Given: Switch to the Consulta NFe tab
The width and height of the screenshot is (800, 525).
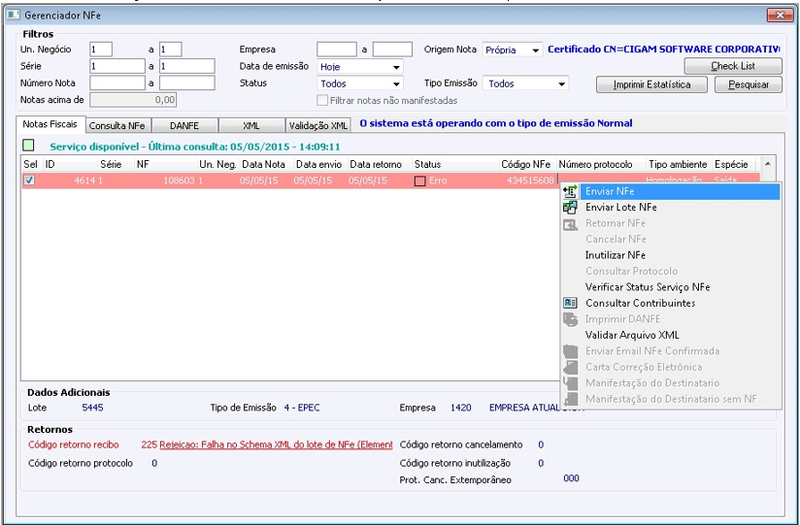Looking at the screenshot, I should pyautogui.click(x=117, y=126).
